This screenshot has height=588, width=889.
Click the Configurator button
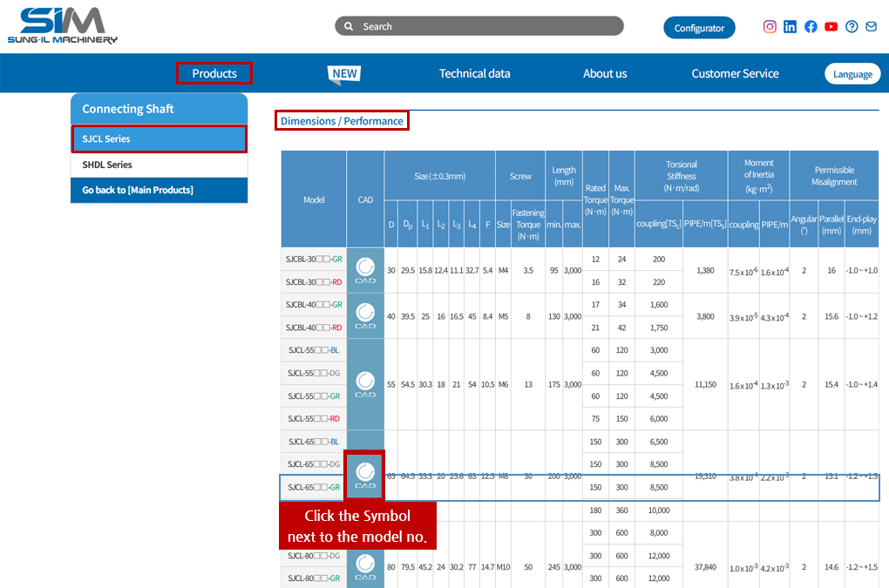(699, 28)
